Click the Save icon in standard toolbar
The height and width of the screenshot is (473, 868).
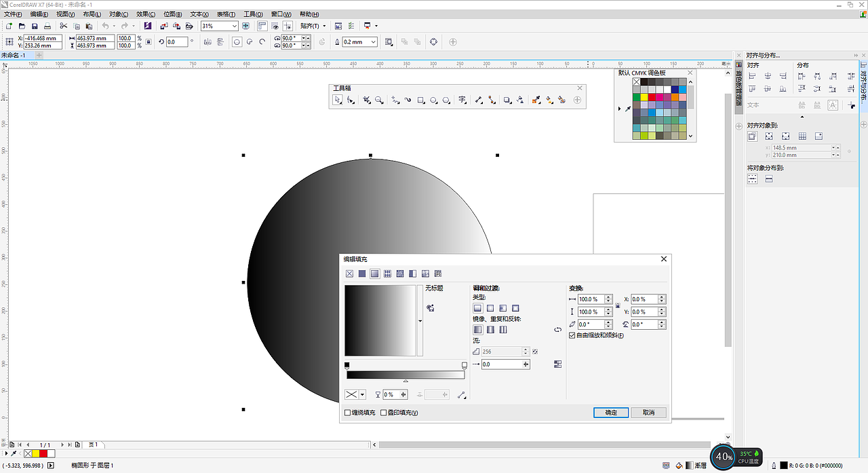click(x=34, y=26)
